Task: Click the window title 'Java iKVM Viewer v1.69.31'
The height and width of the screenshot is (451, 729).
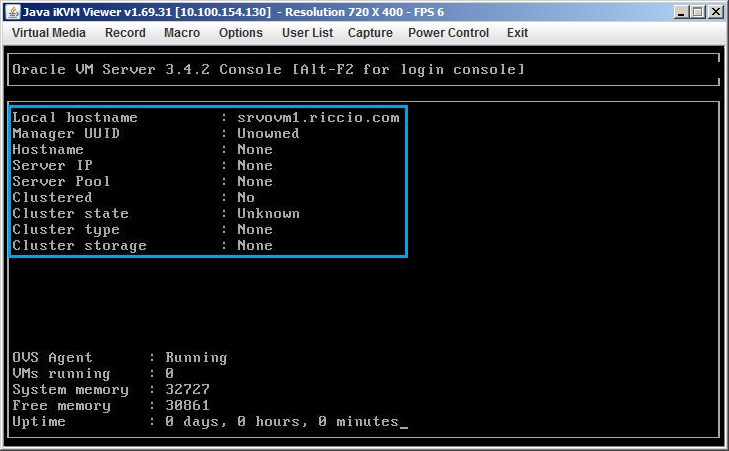Action: point(97,12)
